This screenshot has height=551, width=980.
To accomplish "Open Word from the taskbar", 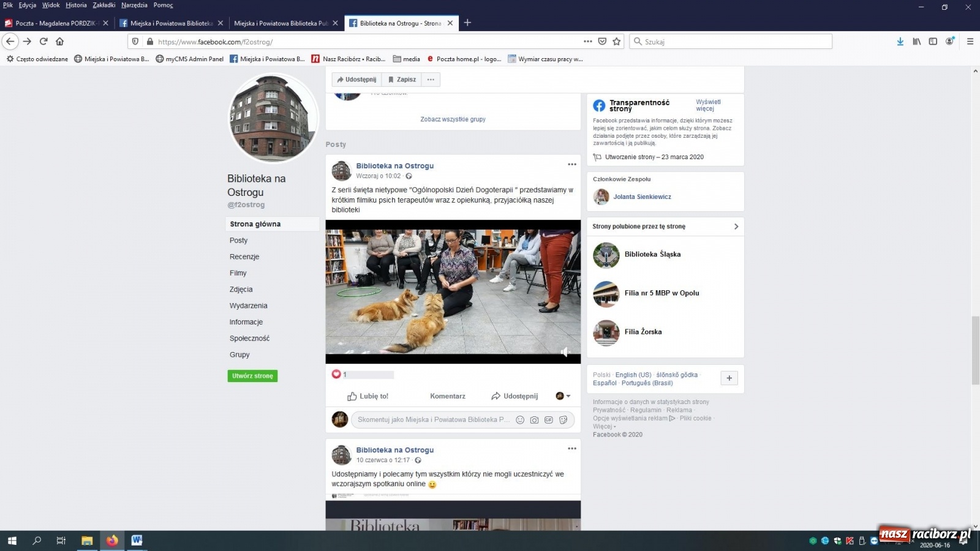I will pos(136,541).
